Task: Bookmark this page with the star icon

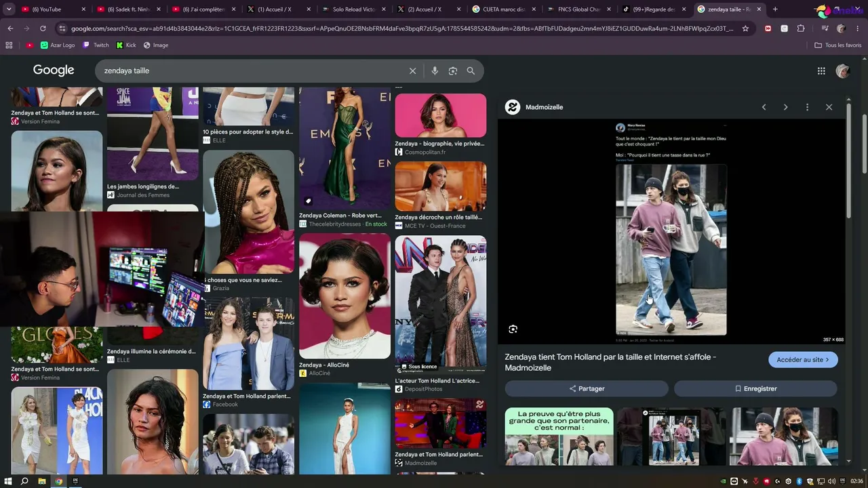Action: 745,28
